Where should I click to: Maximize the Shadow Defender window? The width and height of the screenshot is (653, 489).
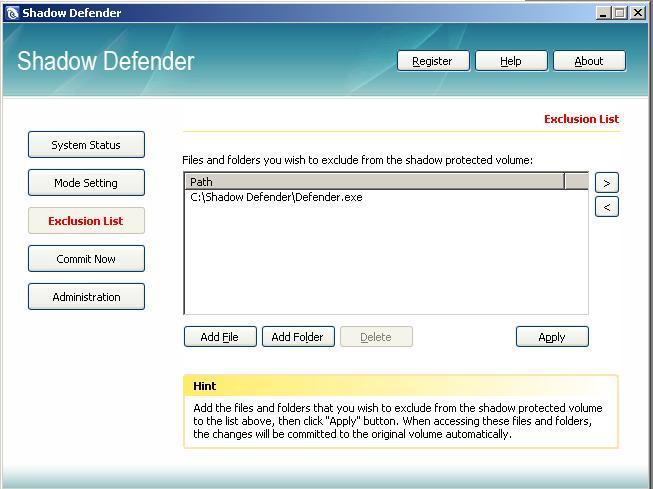click(619, 13)
